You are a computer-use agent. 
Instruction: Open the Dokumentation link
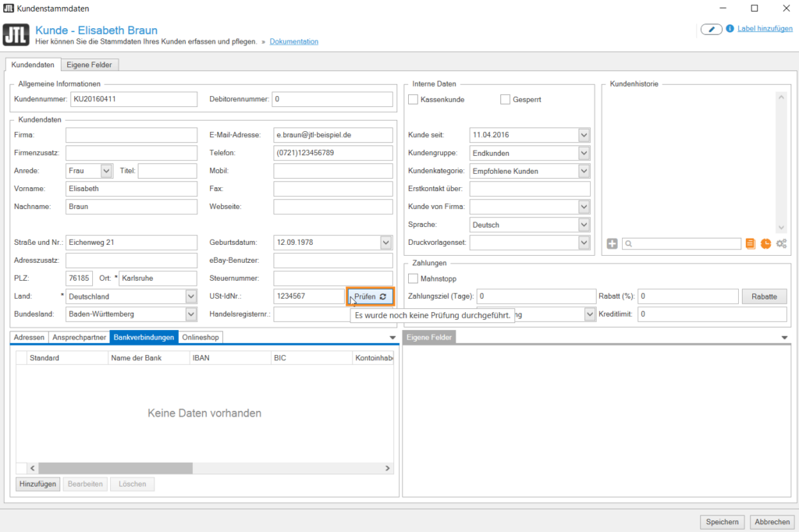(x=293, y=41)
